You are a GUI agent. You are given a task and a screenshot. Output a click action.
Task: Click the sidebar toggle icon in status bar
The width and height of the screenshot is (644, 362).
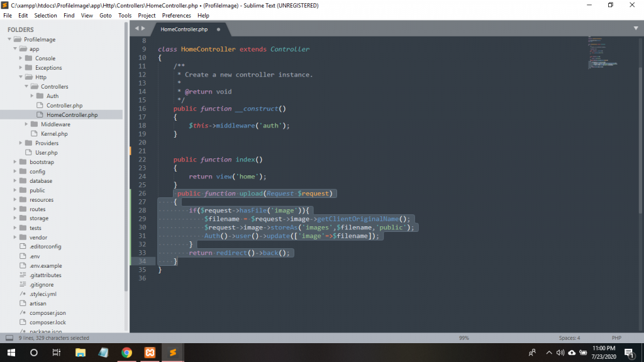(x=8, y=338)
